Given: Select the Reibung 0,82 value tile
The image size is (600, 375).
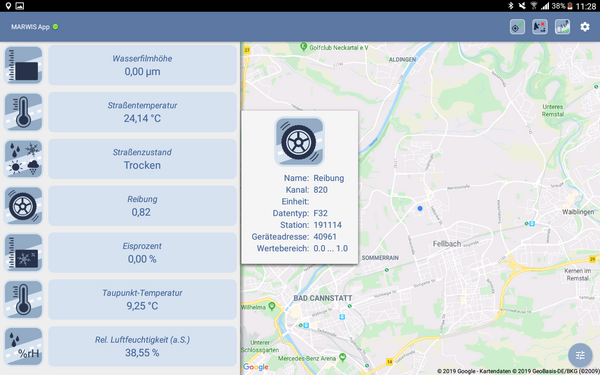Looking at the screenshot, I should [x=142, y=206].
